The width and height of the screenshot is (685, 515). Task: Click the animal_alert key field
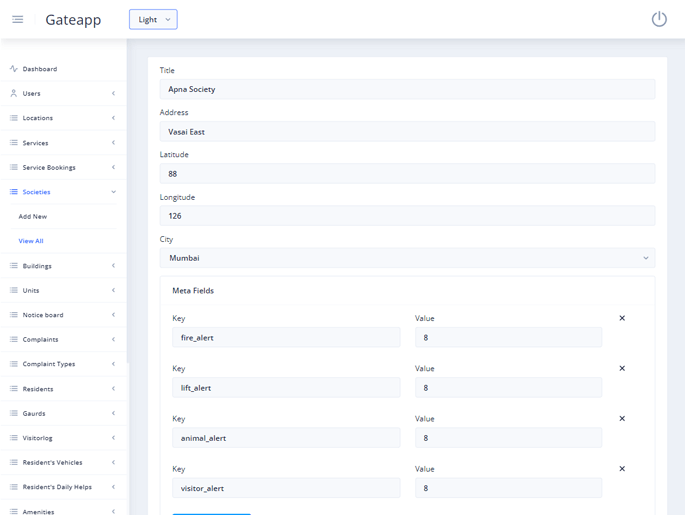coord(286,438)
